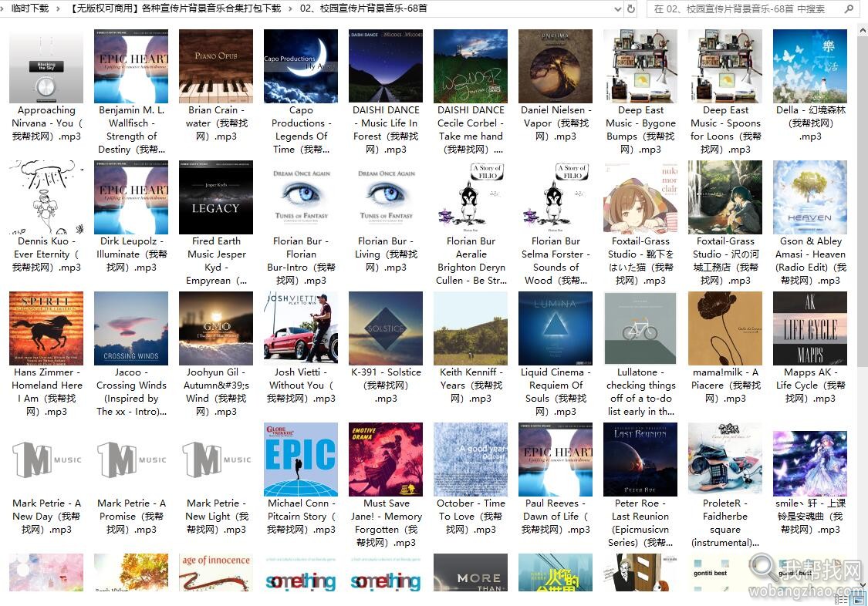
Task: Select the DAISHI DANCE Music Life In Forest thumbnail
Action: click(x=386, y=66)
